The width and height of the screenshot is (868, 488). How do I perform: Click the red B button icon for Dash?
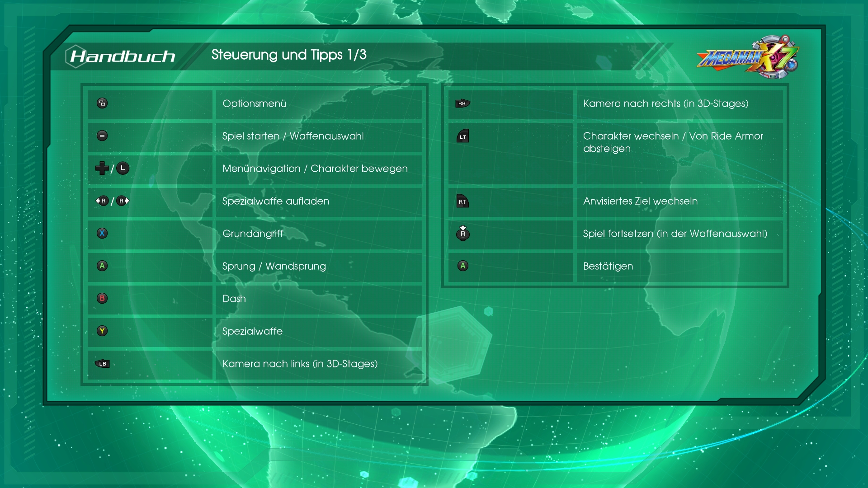102,298
